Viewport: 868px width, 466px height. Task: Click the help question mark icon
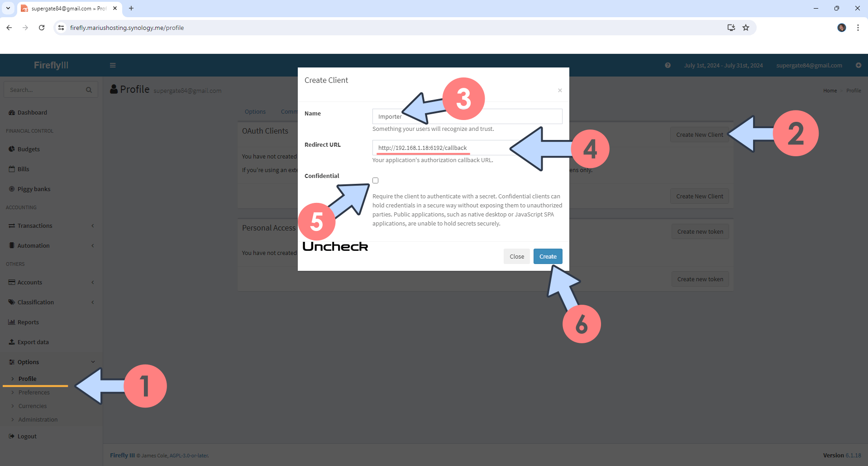pos(668,65)
